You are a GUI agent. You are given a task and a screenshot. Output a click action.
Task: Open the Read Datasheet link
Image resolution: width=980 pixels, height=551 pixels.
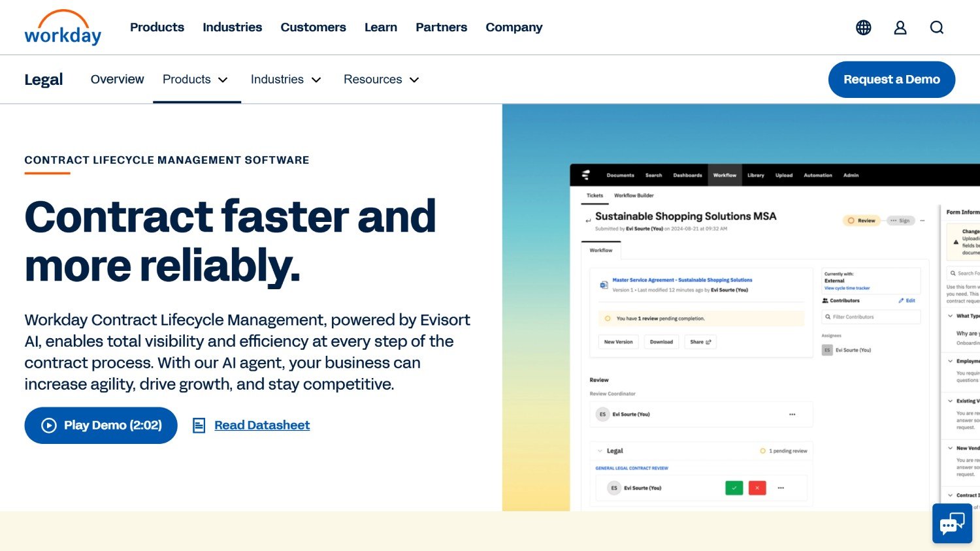point(261,425)
